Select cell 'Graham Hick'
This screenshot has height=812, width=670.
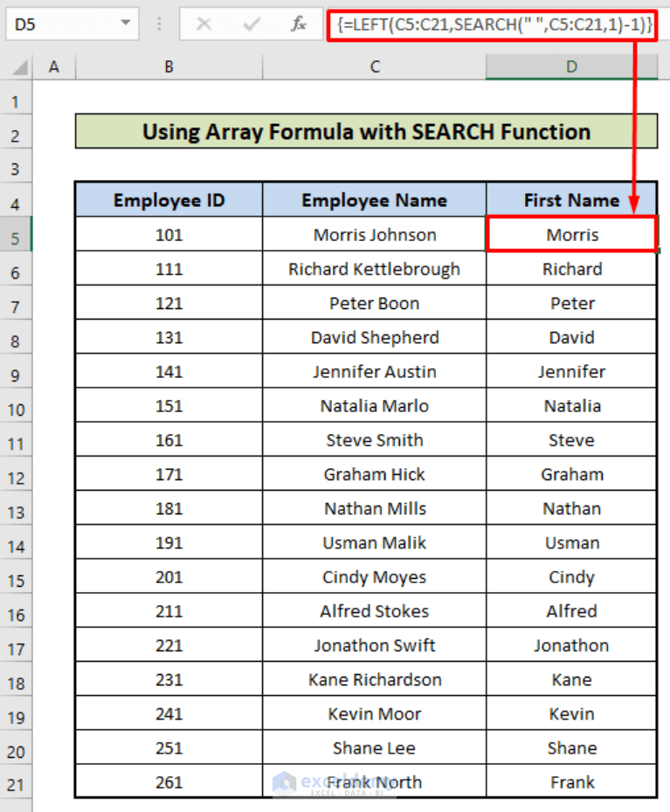pos(374,474)
